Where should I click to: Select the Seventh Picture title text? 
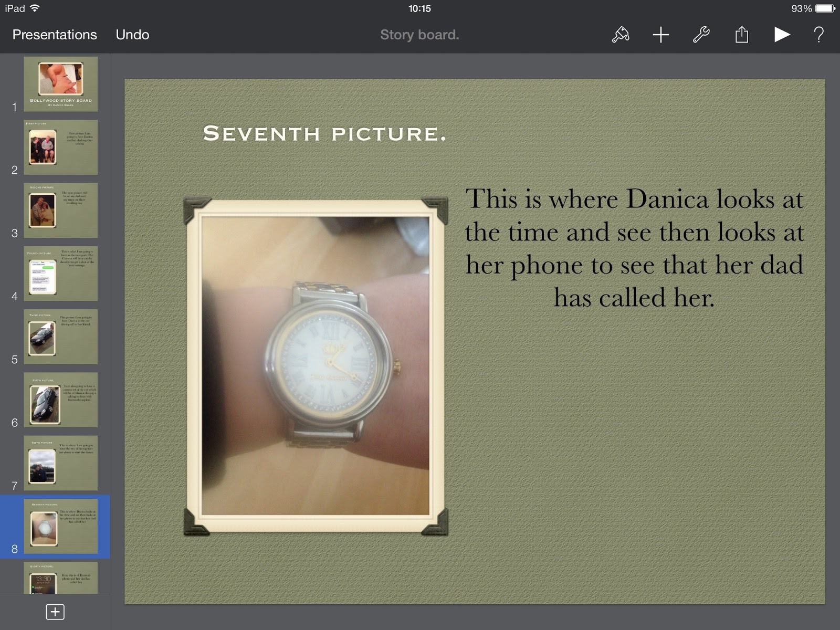point(324,134)
